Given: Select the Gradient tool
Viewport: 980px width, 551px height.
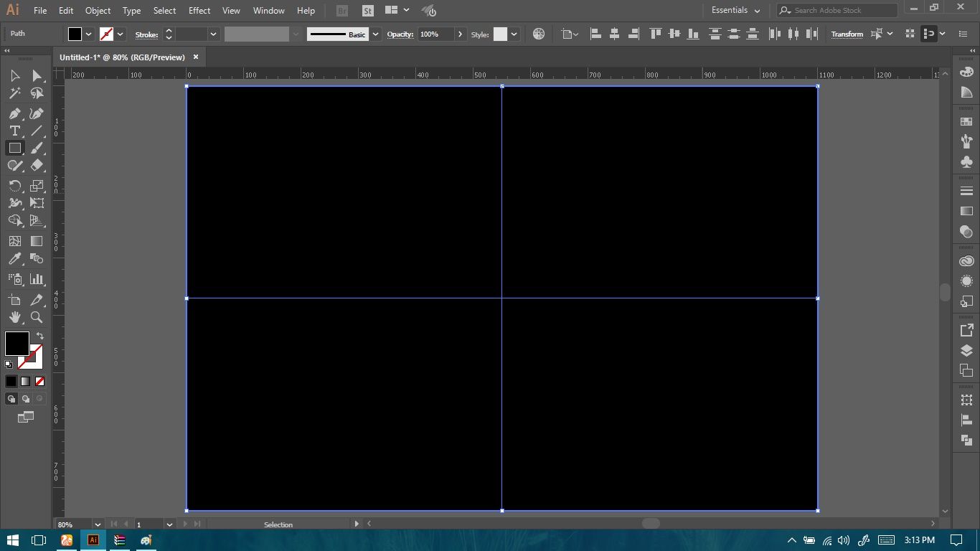Looking at the screenshot, I should 37,241.
